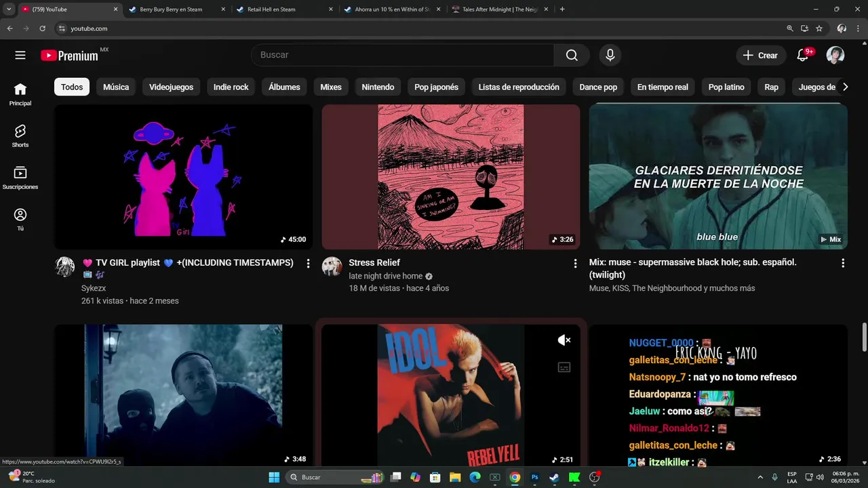Select the Dance pop filter chip
This screenshot has height=488, width=868.
(598, 87)
